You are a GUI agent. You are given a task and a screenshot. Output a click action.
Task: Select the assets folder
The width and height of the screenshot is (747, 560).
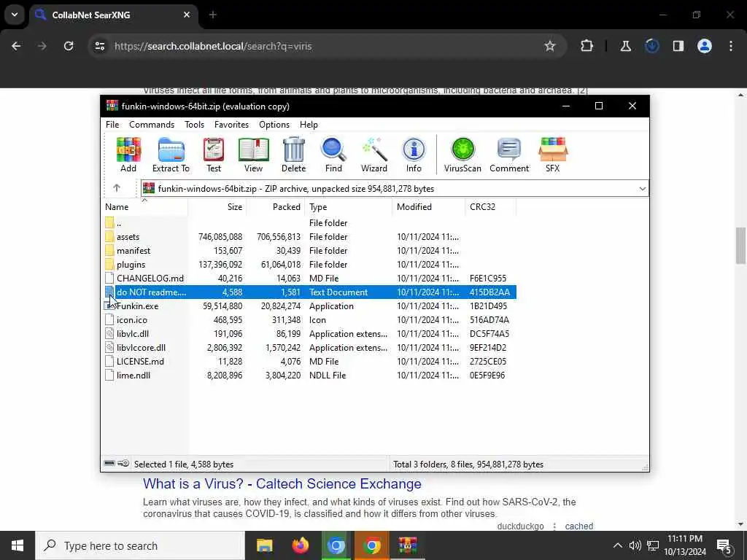(x=309, y=237)
